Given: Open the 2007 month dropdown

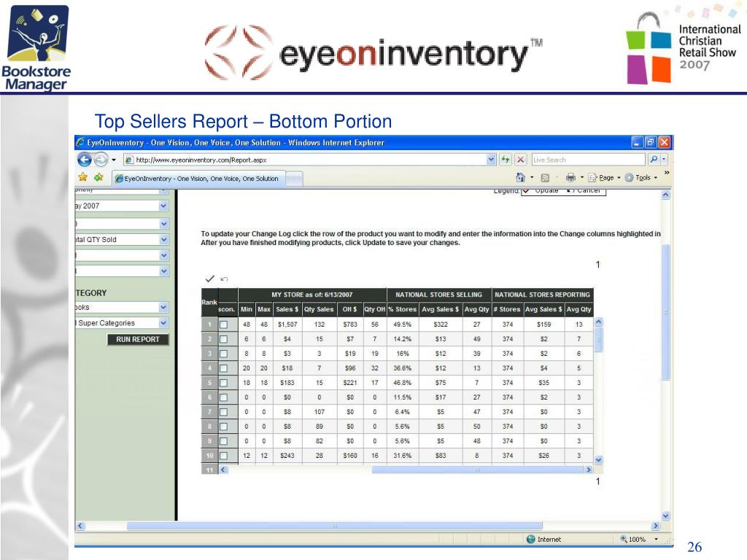Looking at the screenshot, I should [163, 206].
